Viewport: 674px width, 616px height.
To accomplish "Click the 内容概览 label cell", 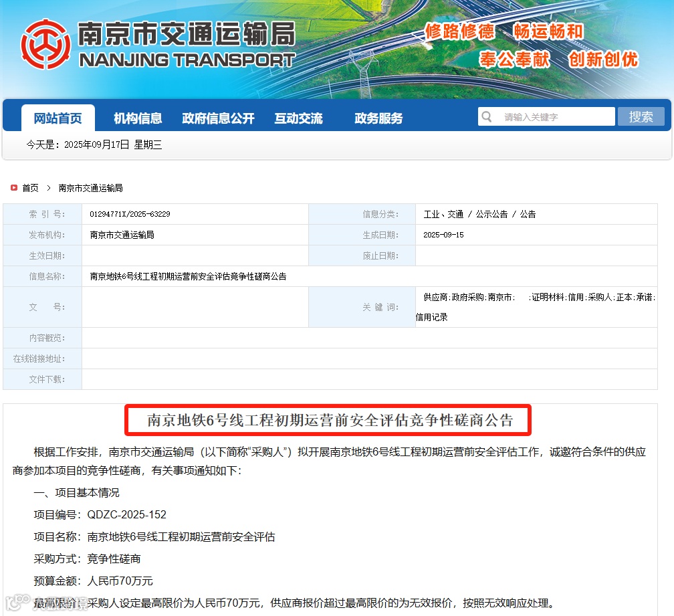I will pyautogui.click(x=43, y=338).
